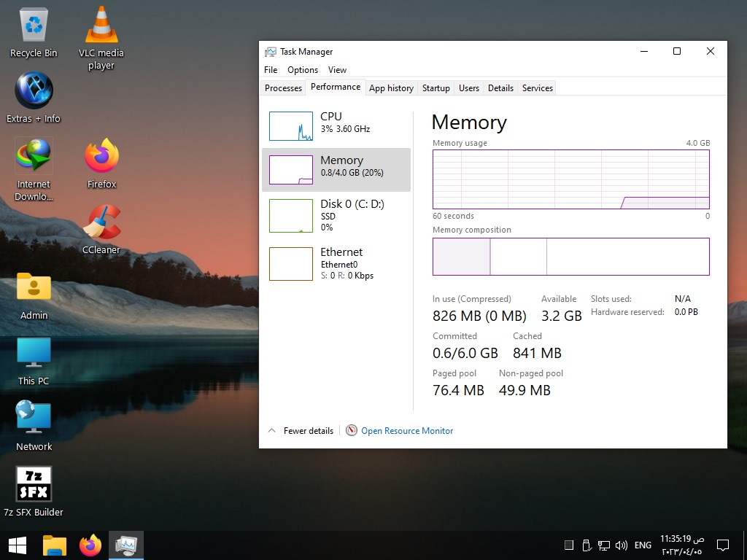Screen dimensions: 747x560
Task: Click the Extras + Info desktop icon
Action: [34, 98]
